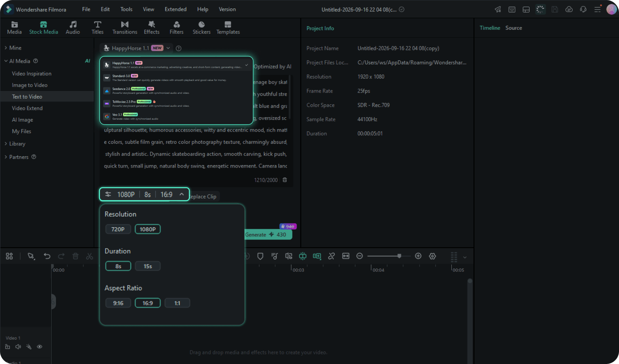Clear the prompt with the trash icon

[285, 180]
